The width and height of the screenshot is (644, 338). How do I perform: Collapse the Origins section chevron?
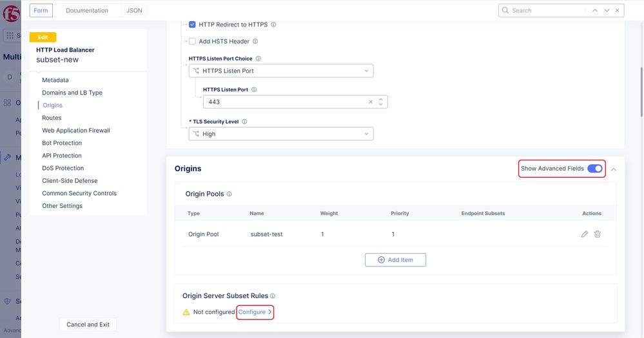614,169
